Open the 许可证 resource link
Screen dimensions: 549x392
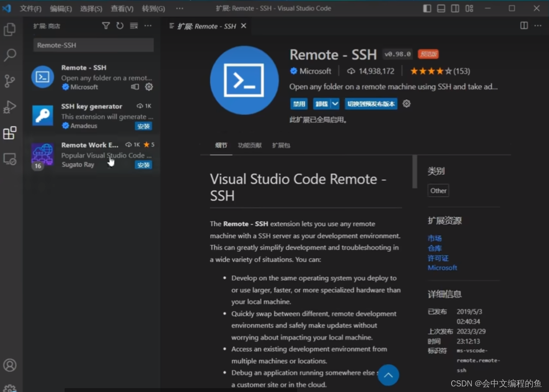click(438, 258)
